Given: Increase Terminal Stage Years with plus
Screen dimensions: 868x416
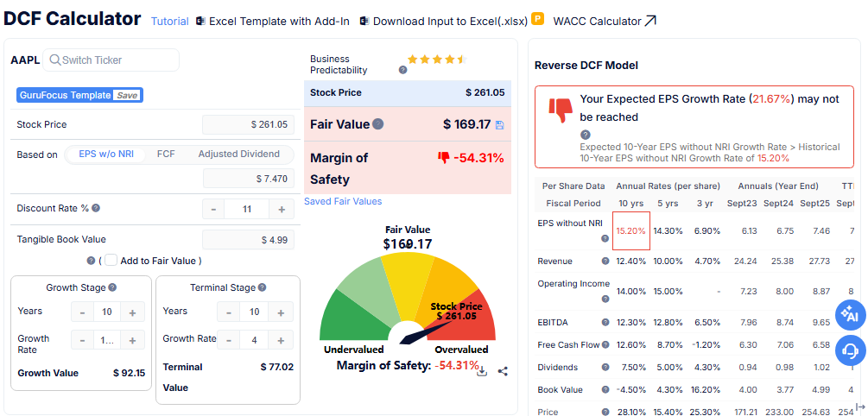Looking at the screenshot, I should tap(282, 312).
